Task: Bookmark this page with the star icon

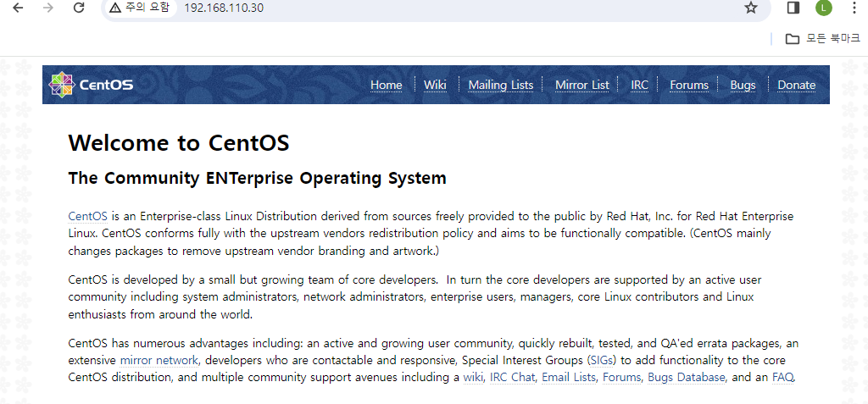Action: pos(751,8)
